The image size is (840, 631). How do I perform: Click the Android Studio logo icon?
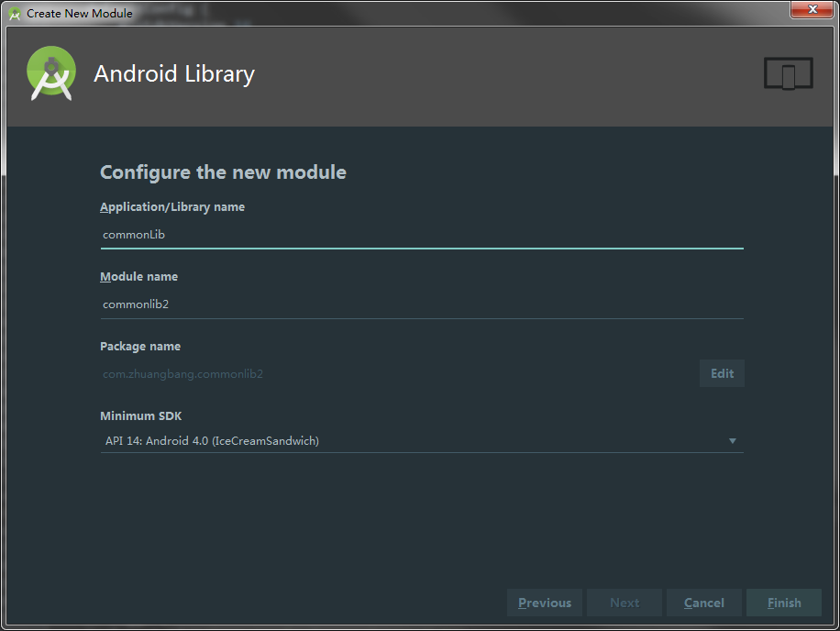(50, 73)
